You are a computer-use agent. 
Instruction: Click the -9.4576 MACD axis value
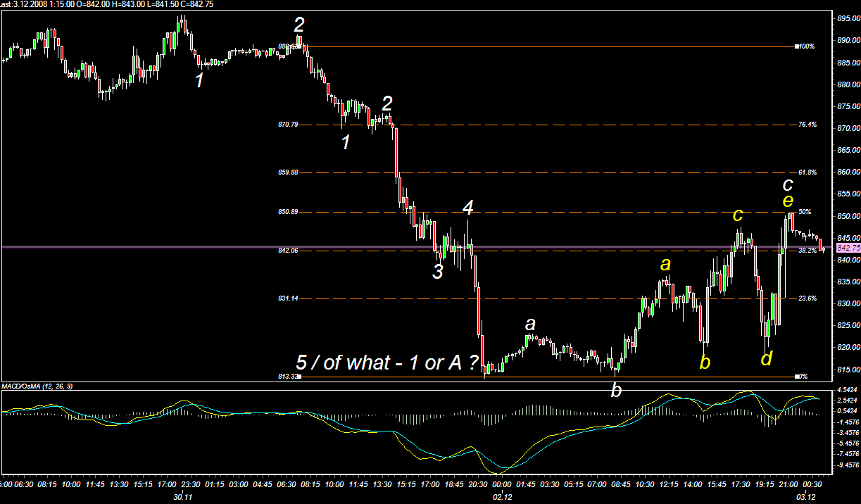pos(847,465)
